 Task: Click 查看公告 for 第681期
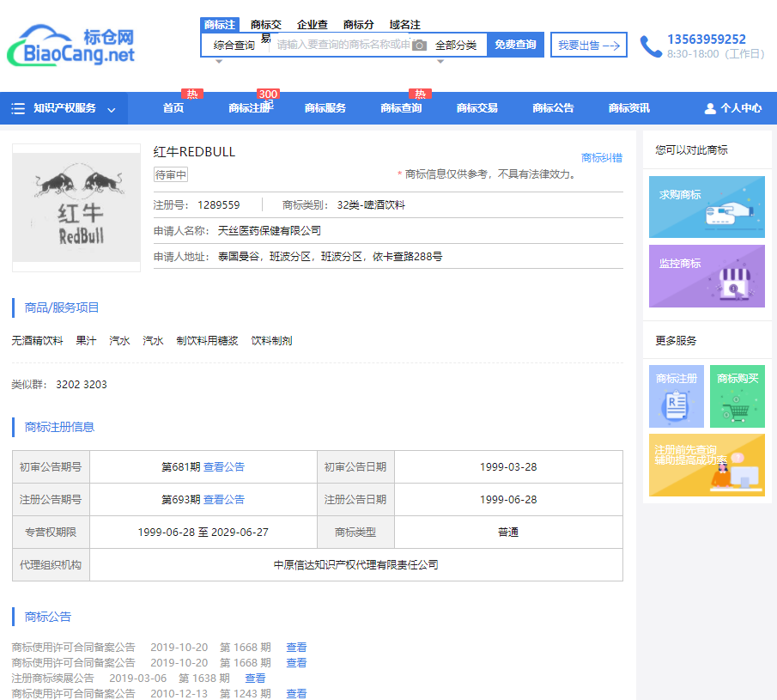tap(224, 467)
